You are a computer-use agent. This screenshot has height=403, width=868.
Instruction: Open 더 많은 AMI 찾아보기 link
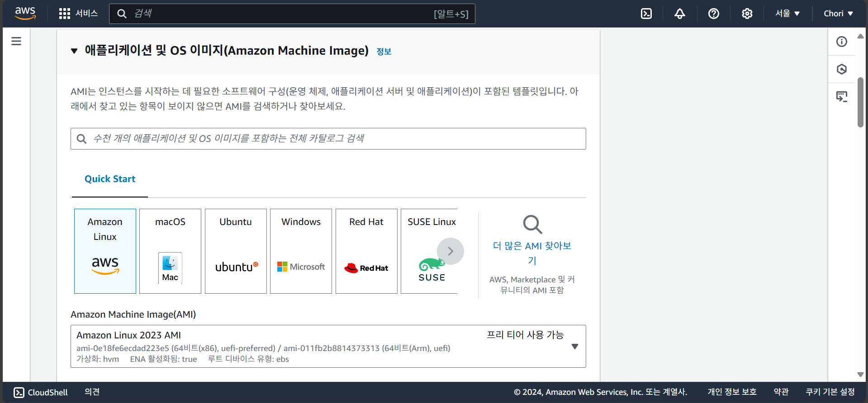tap(532, 253)
